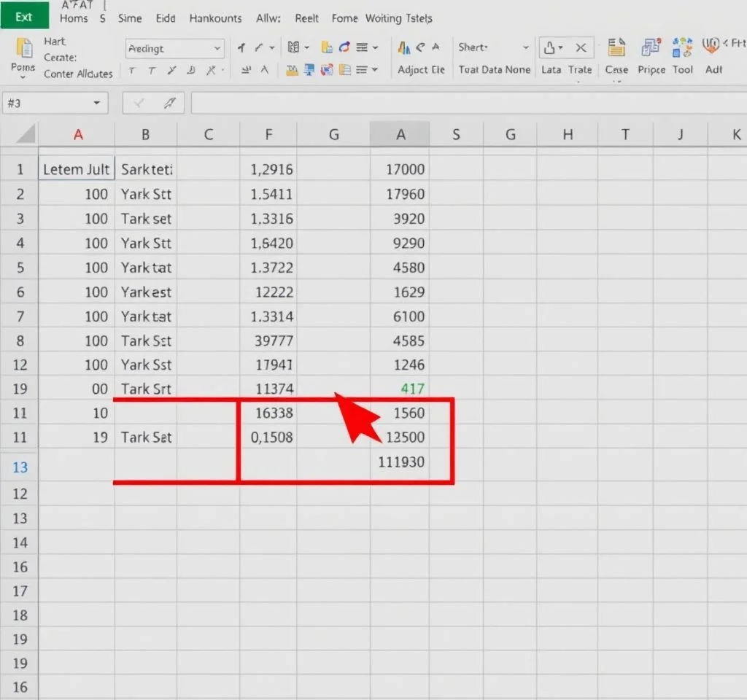The image size is (747, 700).
Task: Click the Tool icon in the ribbon
Action: [x=683, y=49]
